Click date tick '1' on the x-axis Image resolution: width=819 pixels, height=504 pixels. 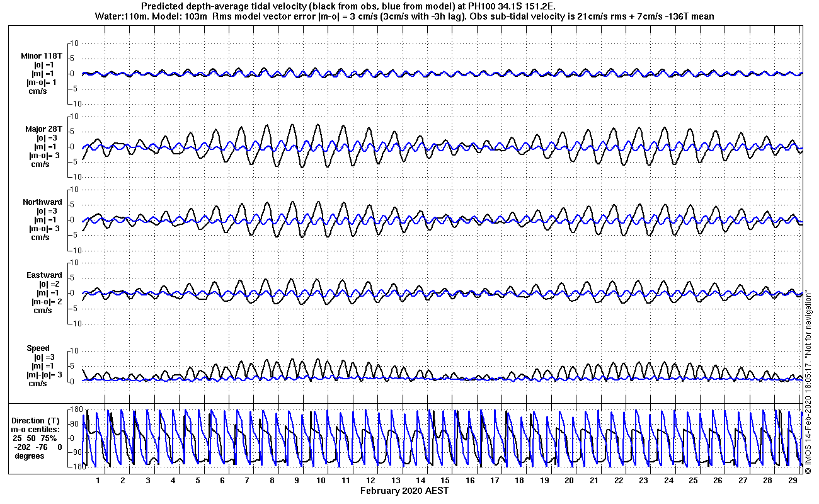point(98,481)
